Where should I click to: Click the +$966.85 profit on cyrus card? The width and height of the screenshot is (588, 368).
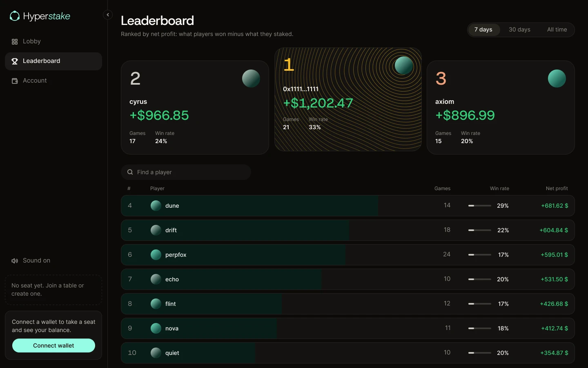click(159, 115)
